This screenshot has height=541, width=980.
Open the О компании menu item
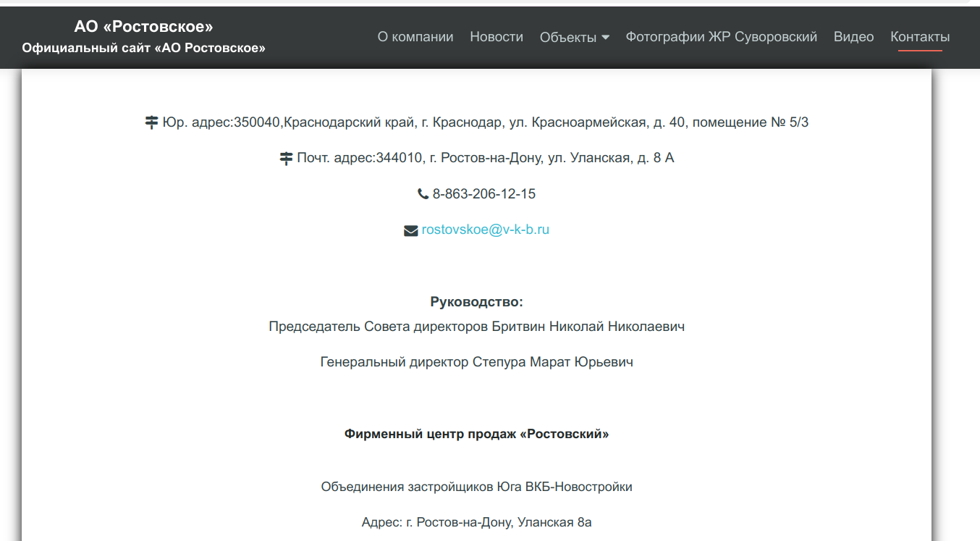(415, 37)
